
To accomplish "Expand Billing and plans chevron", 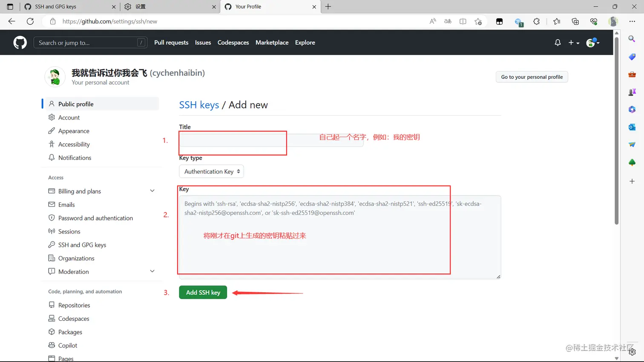I will tap(152, 191).
